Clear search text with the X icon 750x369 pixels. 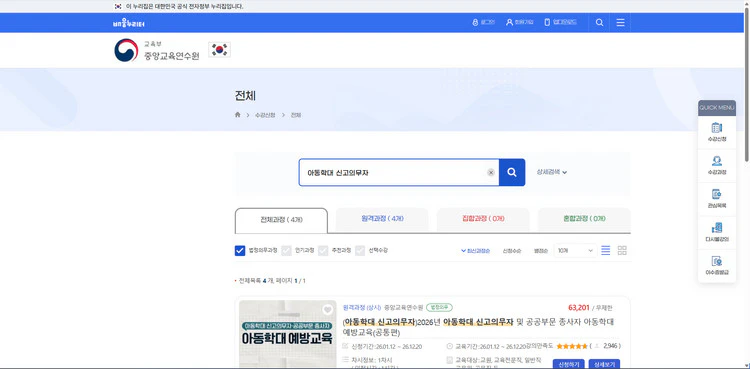[x=491, y=172]
